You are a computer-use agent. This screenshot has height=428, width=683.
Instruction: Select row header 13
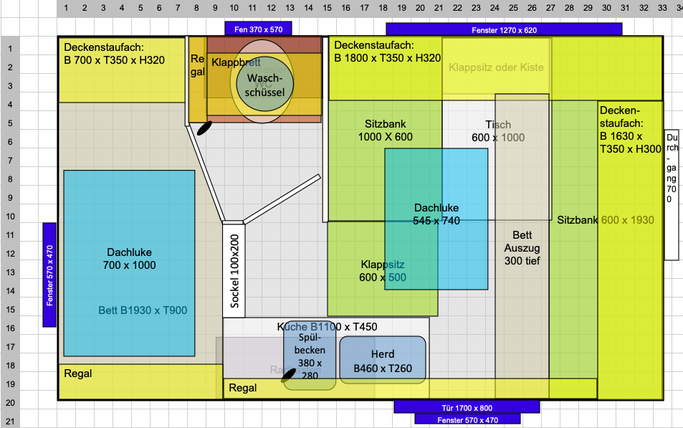click(x=10, y=272)
